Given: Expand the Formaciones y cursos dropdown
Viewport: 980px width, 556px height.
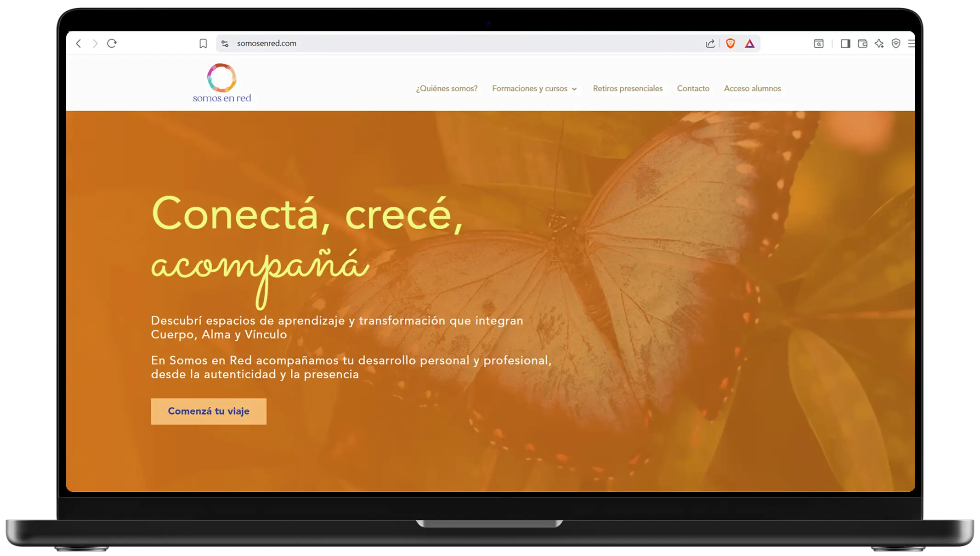Looking at the screenshot, I should coord(534,89).
